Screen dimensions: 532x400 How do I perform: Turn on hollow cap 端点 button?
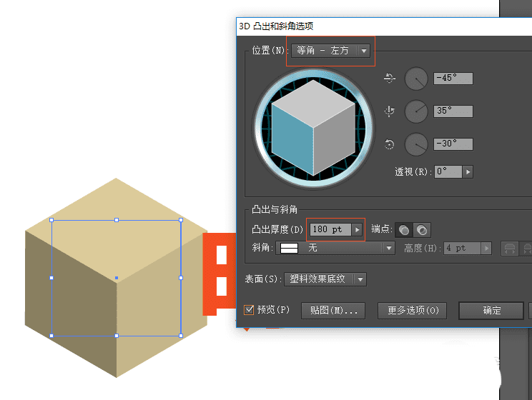(422, 230)
